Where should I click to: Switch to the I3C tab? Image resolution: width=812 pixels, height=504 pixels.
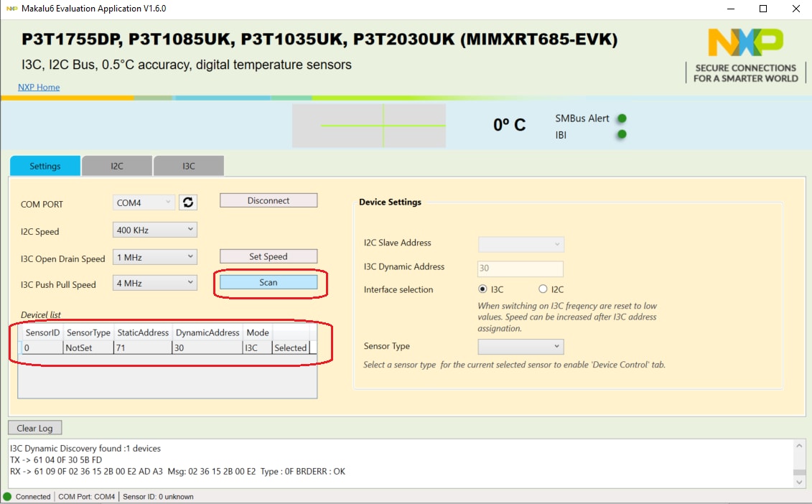coord(188,166)
